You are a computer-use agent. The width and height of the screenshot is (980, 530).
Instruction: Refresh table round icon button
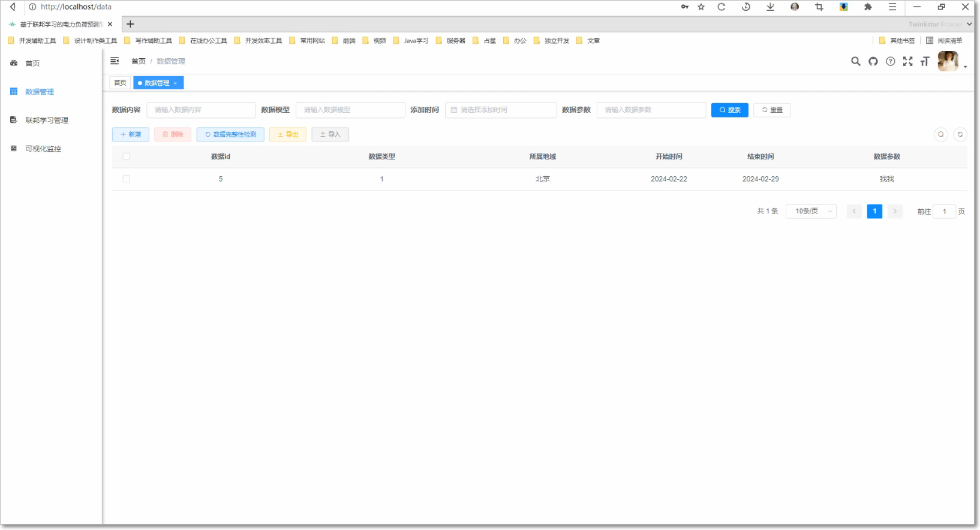coord(960,134)
